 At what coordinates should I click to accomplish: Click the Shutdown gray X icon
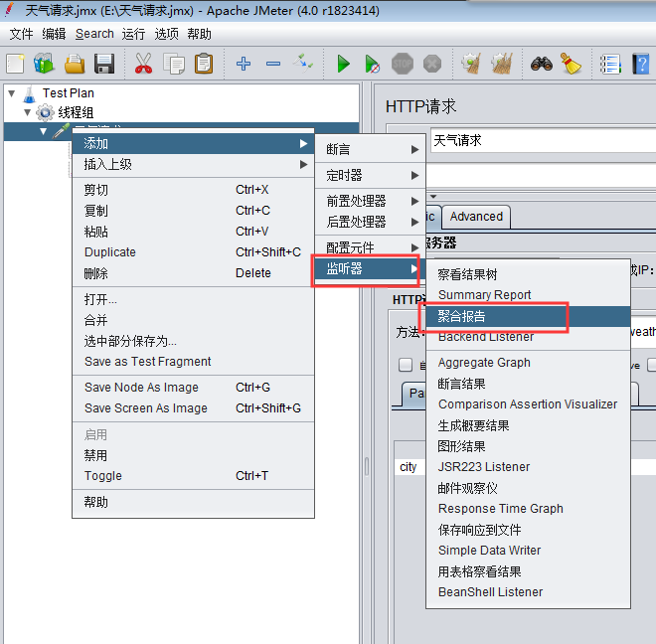pyautogui.click(x=432, y=64)
